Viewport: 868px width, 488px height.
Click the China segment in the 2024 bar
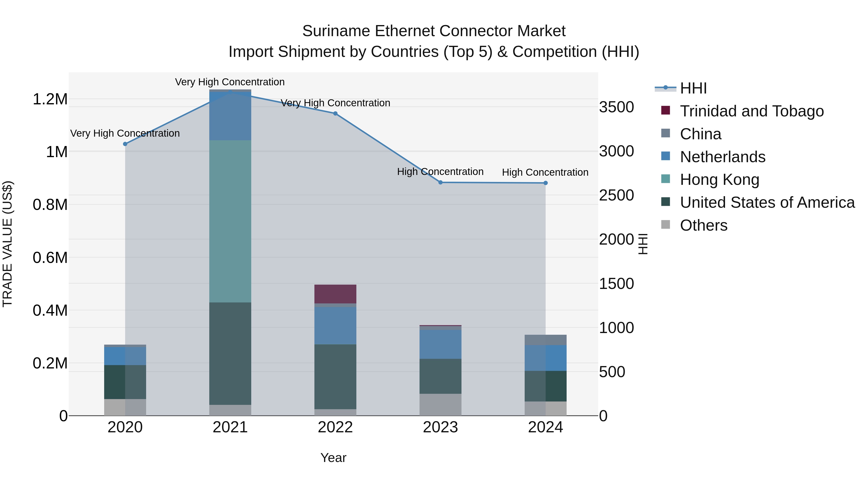click(546, 340)
